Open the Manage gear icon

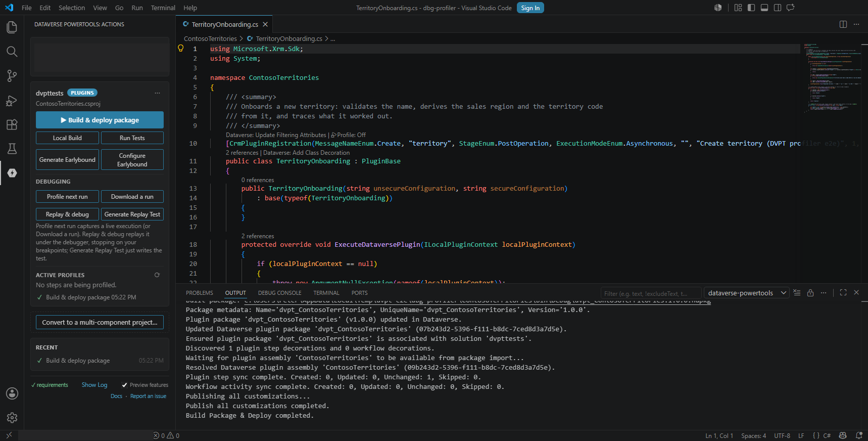tap(12, 418)
